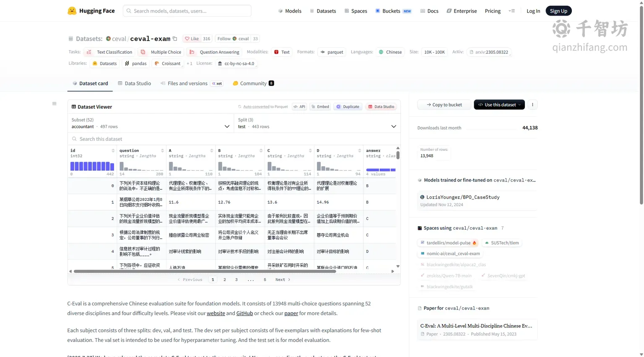Click the cc-by-nc-sa-4.0 license tag
The width and height of the screenshot is (644, 357).
click(x=236, y=64)
